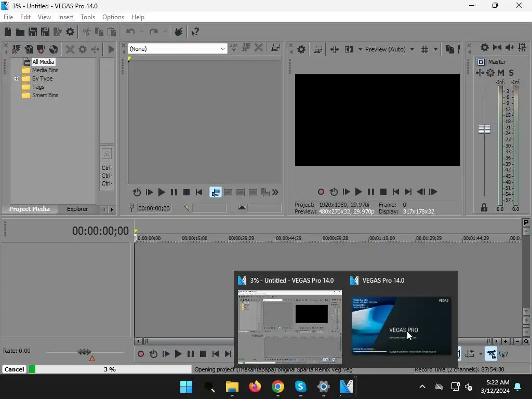Click the Undo arrow icon
Screen dimensions: 532x399
click(x=130, y=32)
